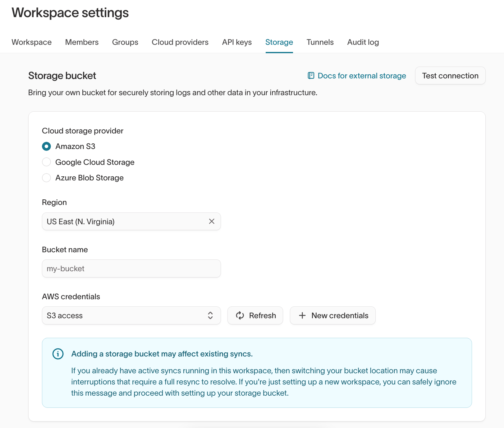The width and height of the screenshot is (504, 428).
Task: Click the 'Adding a storage bucket' notice title
Action: (162, 354)
